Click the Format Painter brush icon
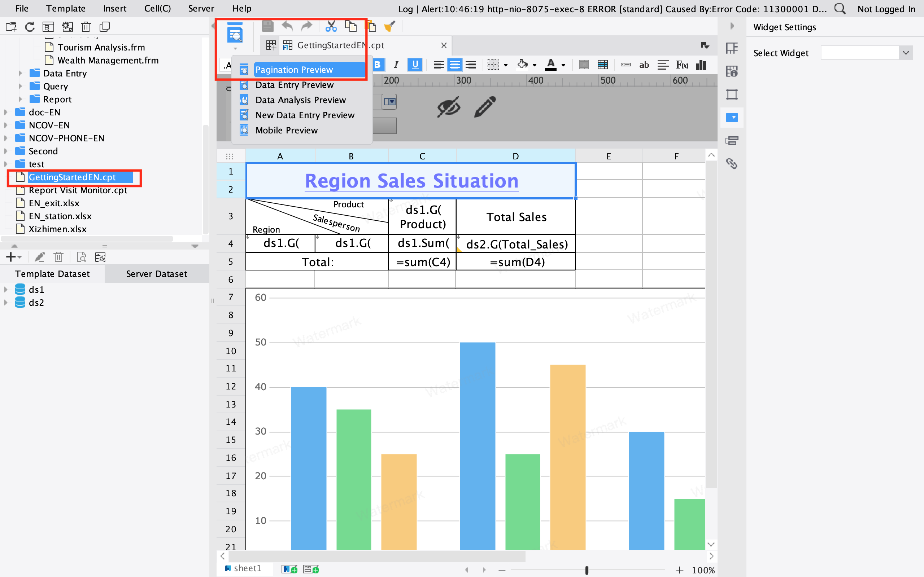 pos(389,26)
